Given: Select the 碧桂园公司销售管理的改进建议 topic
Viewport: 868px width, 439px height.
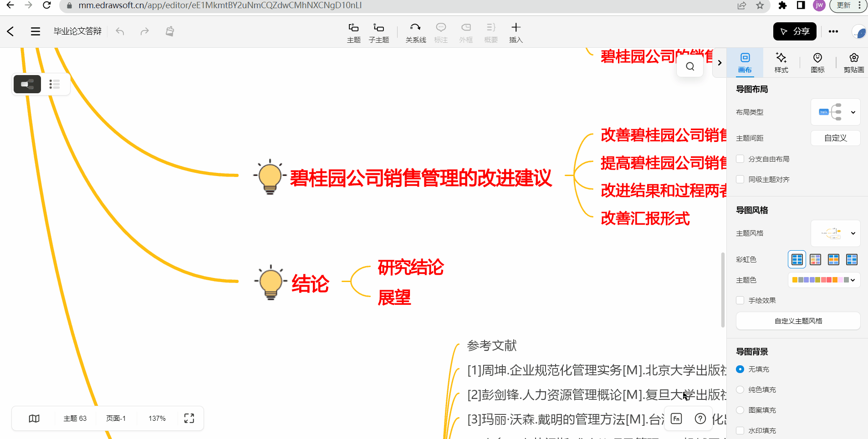Looking at the screenshot, I should point(421,178).
